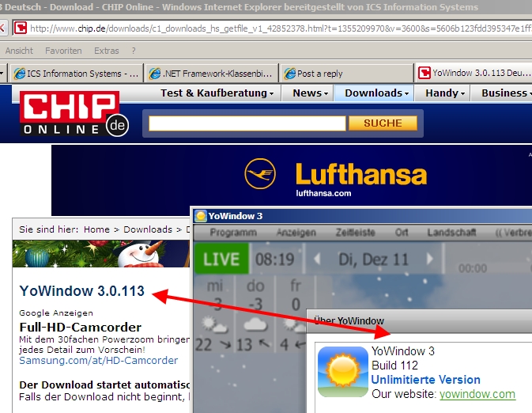Select Wednesday (mi) forecast weather icon
This screenshot has height=413, width=532.
(x=214, y=324)
